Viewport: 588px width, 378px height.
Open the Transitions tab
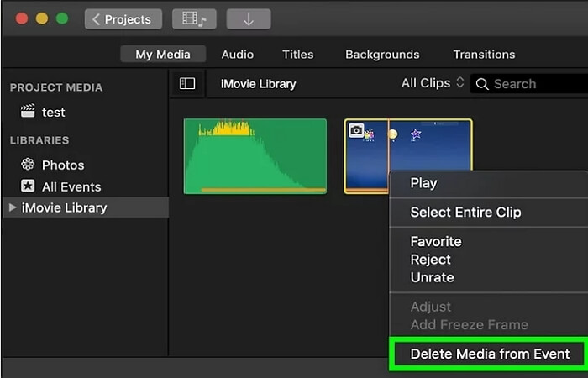pos(484,55)
